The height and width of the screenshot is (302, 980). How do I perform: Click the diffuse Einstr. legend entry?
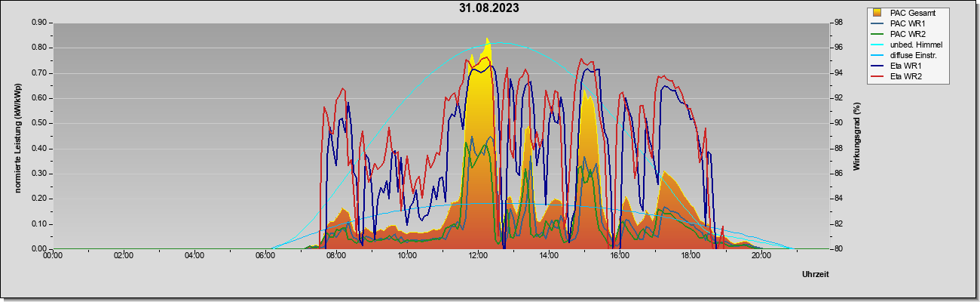click(x=913, y=55)
